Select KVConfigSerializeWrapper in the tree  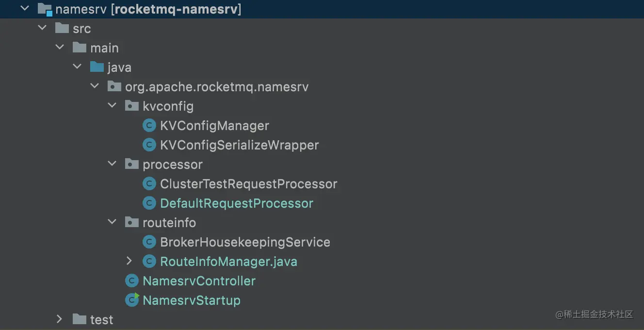(239, 145)
